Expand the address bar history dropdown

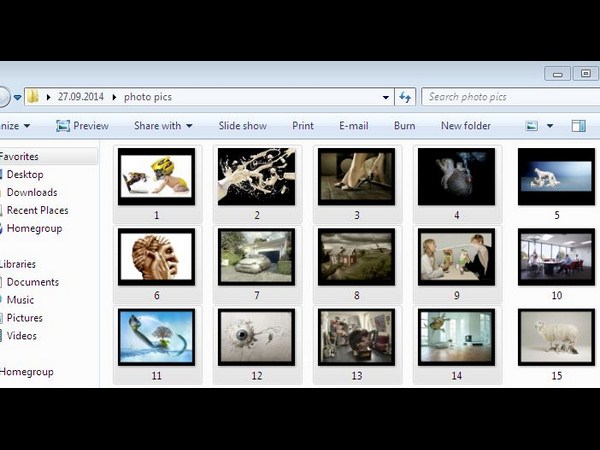pos(386,97)
